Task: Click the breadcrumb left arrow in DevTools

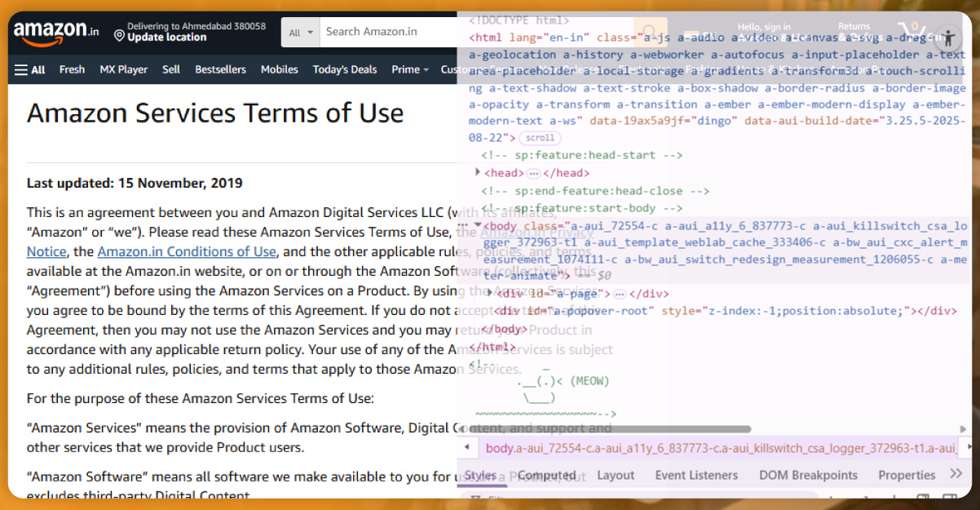Action: pos(466,447)
